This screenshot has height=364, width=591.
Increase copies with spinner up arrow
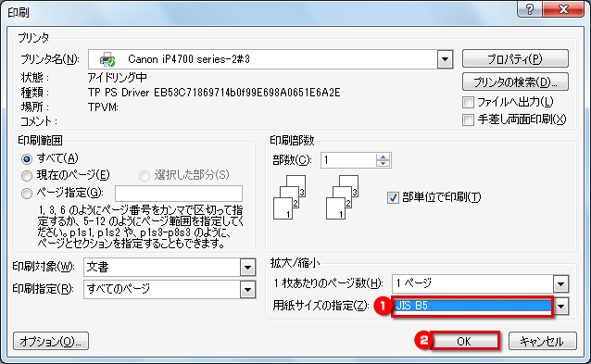click(383, 157)
